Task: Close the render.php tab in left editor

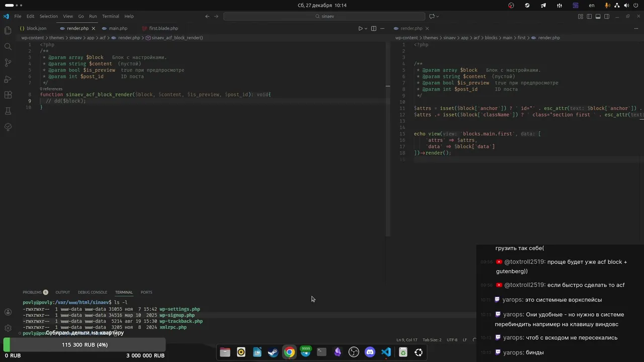Action: 93,29
